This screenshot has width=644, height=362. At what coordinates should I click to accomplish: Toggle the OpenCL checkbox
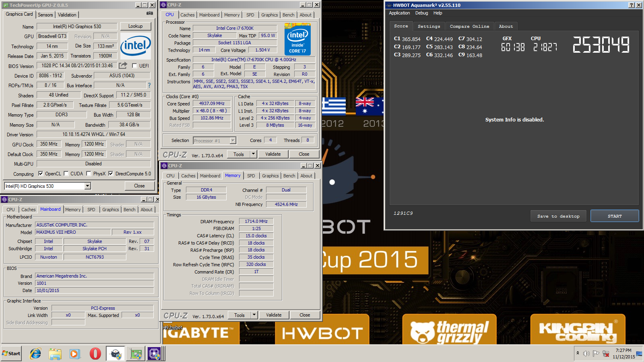click(x=41, y=174)
